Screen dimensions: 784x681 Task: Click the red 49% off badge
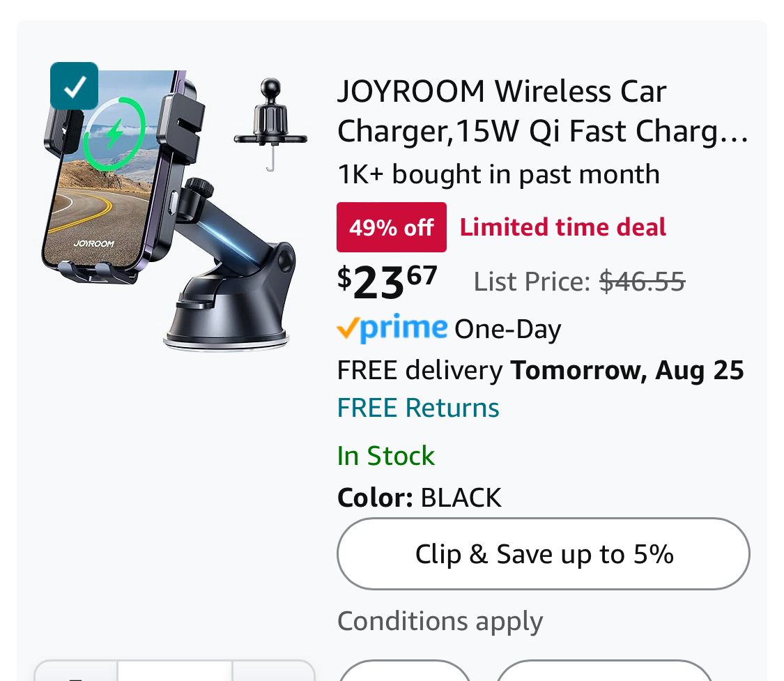tap(391, 227)
